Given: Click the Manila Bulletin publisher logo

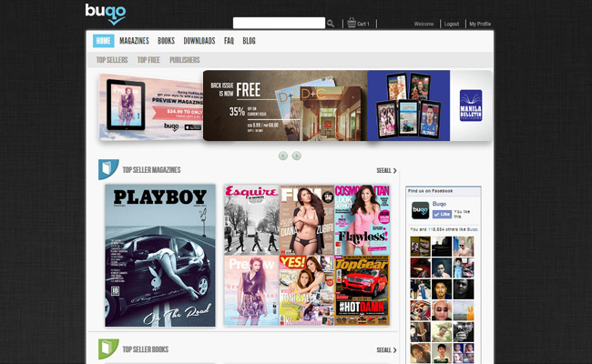Looking at the screenshot, I should pos(470,106).
